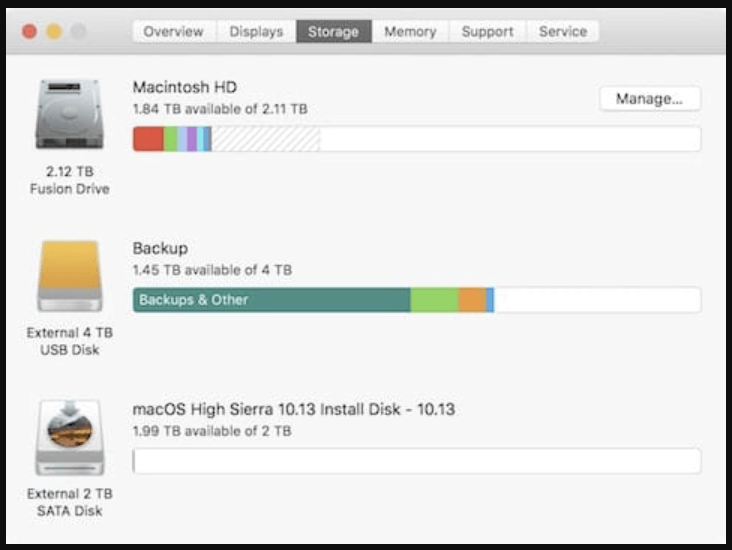Click the yellow minimize window button
Image resolution: width=732 pixels, height=550 pixels.
54,32
